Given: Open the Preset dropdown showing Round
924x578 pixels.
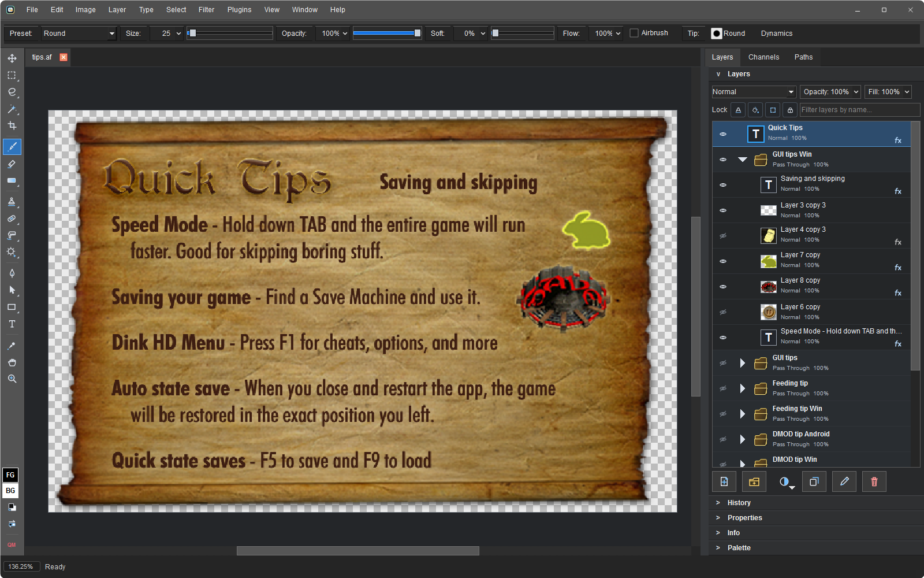Looking at the screenshot, I should tap(79, 34).
